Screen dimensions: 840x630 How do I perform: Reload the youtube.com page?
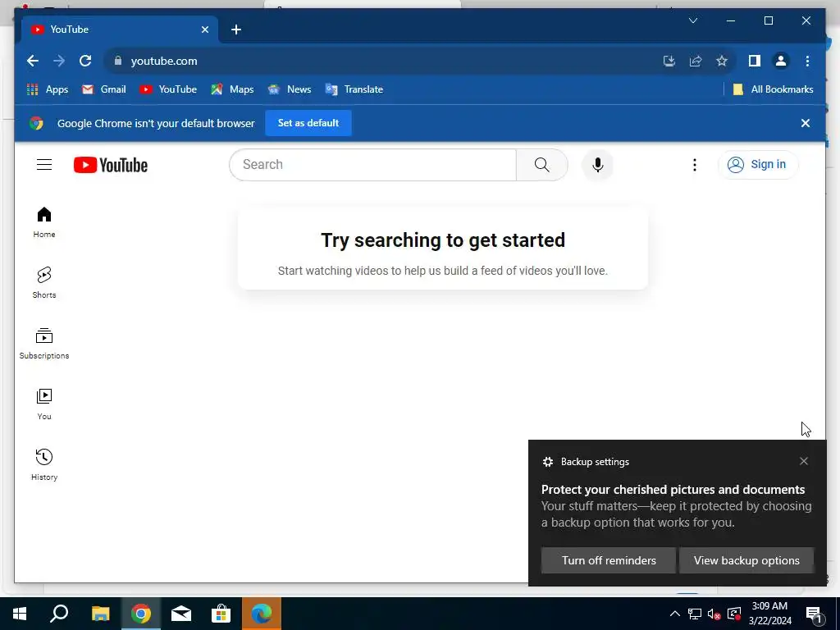click(85, 61)
